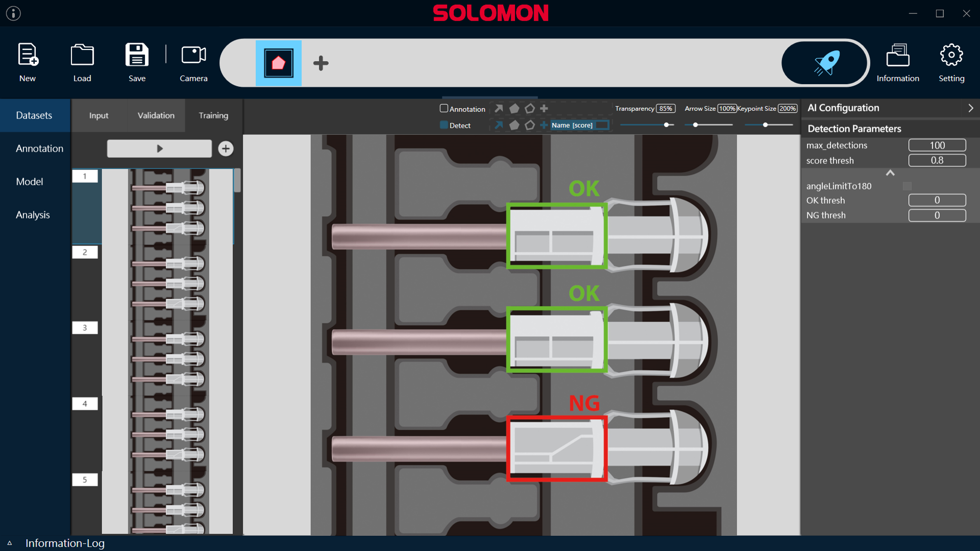Open the Information panel icon
This screenshot has height=551, width=980.
click(897, 55)
